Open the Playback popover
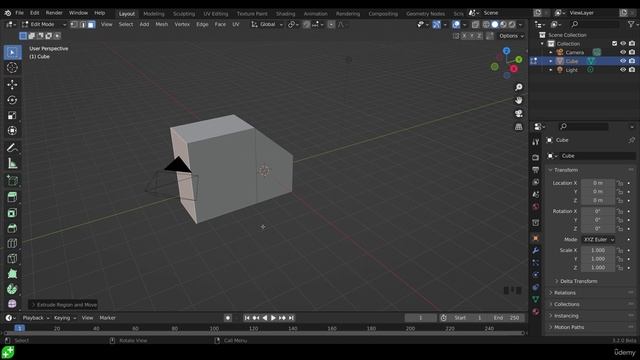 click(x=36, y=318)
